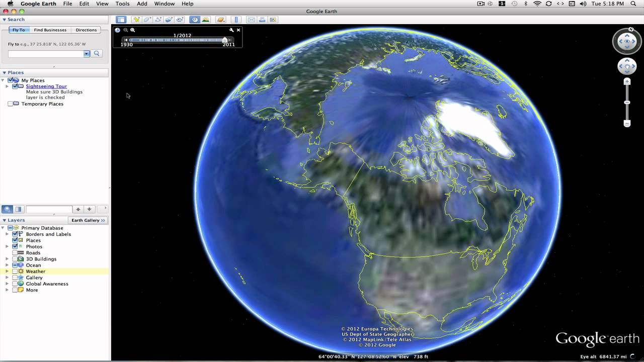This screenshot has height=362, width=644.
Task: Expand the Borders and Labels layer
Action: coord(8,234)
